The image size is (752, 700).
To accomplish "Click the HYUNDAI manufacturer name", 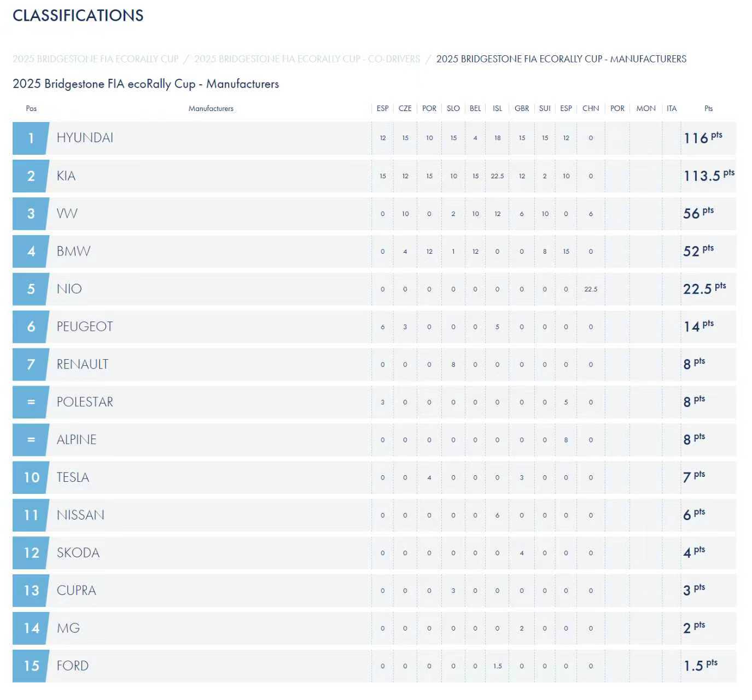I will (85, 138).
